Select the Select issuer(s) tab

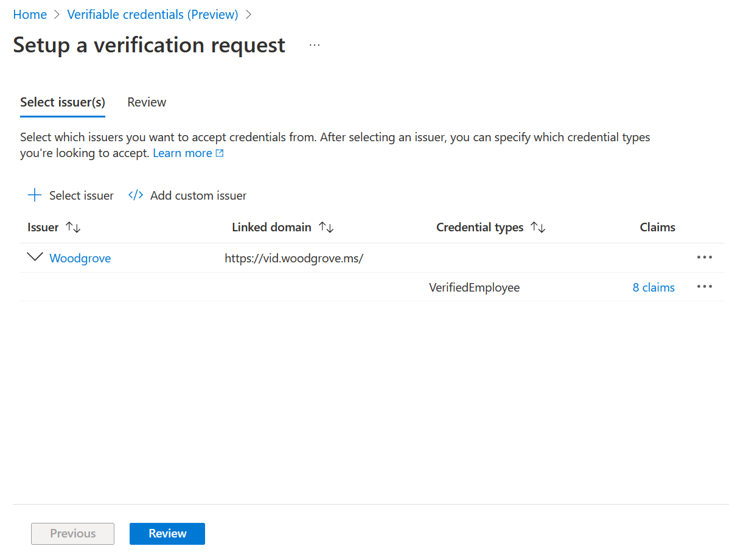click(x=63, y=102)
